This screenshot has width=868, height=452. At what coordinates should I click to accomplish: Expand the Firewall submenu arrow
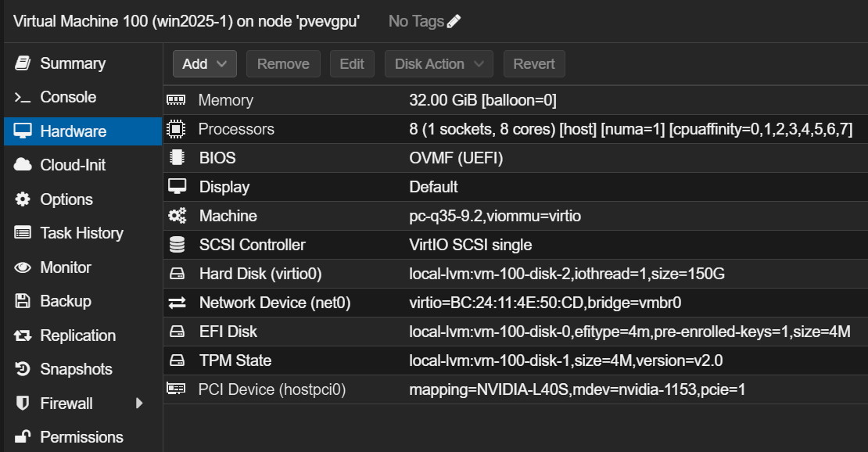tap(139, 404)
